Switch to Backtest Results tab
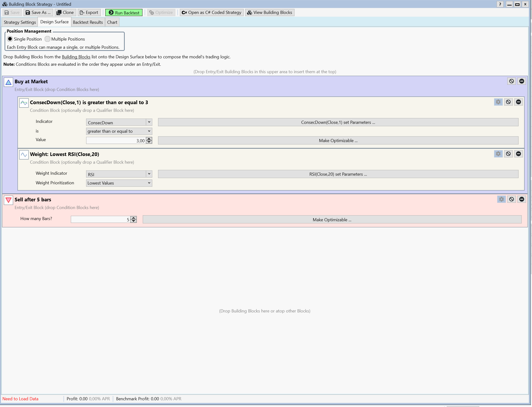This screenshot has height=407, width=532. pos(88,22)
